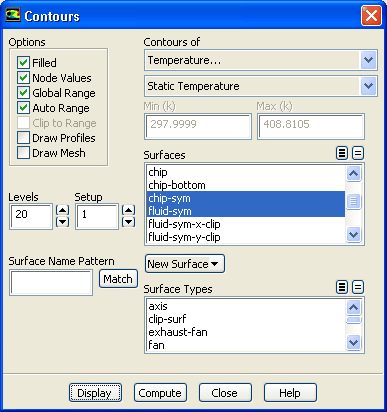Decrease the Setup value with down arrow
The width and height of the screenshot is (387, 412).
pyautogui.click(x=128, y=222)
